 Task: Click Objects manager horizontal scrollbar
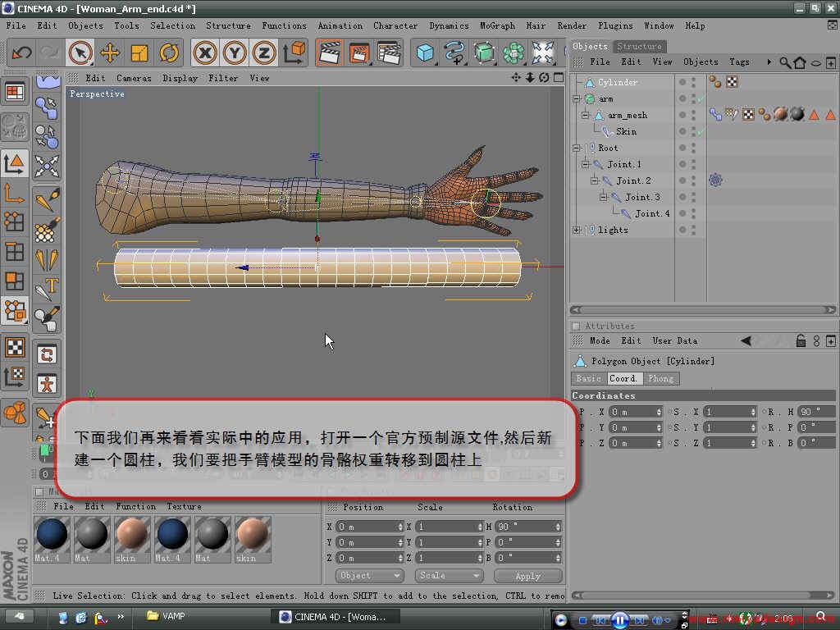click(x=702, y=309)
